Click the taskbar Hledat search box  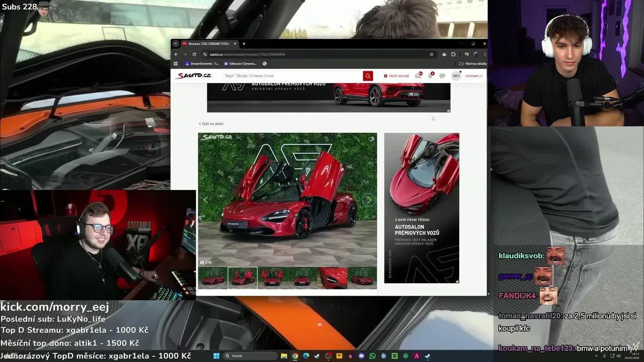pos(251,356)
